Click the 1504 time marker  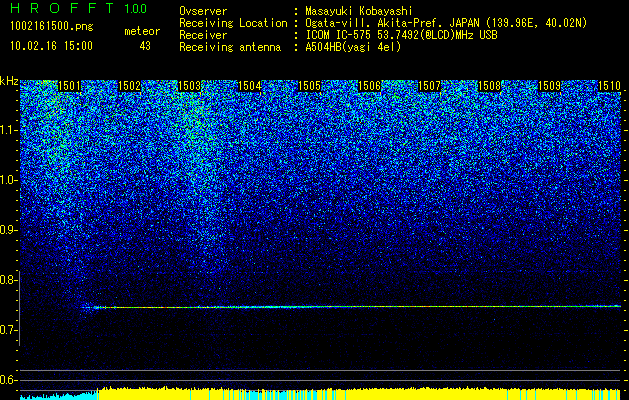tap(250, 86)
